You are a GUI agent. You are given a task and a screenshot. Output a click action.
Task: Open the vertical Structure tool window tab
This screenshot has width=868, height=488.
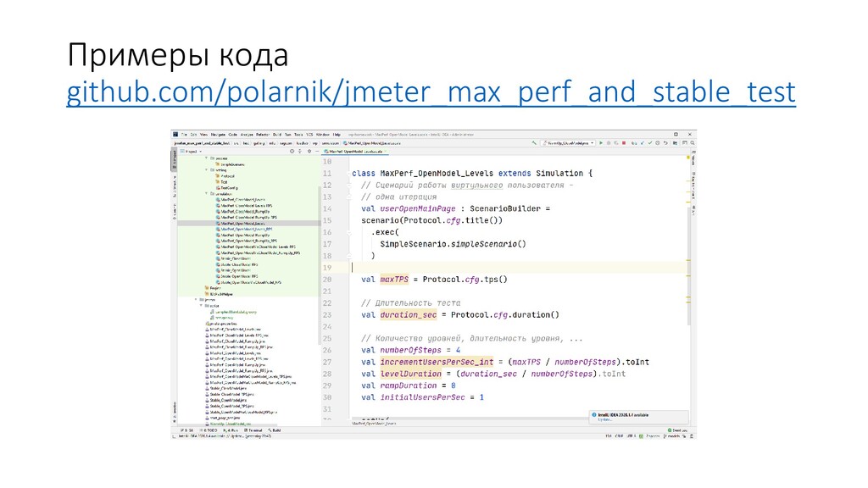[x=174, y=186]
